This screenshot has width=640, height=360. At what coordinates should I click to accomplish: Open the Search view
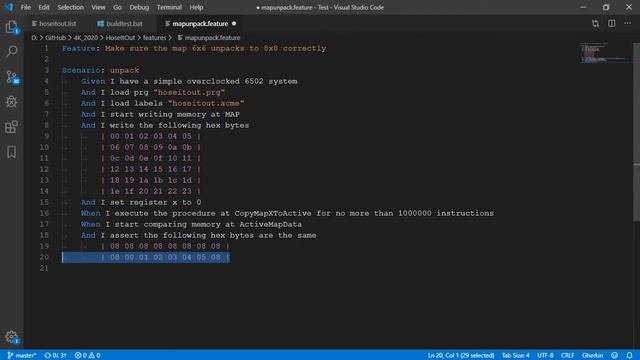coord(11,51)
